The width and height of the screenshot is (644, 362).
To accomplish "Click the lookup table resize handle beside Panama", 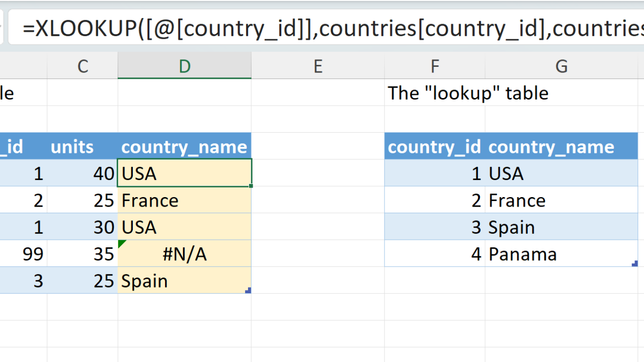I will point(634,263).
